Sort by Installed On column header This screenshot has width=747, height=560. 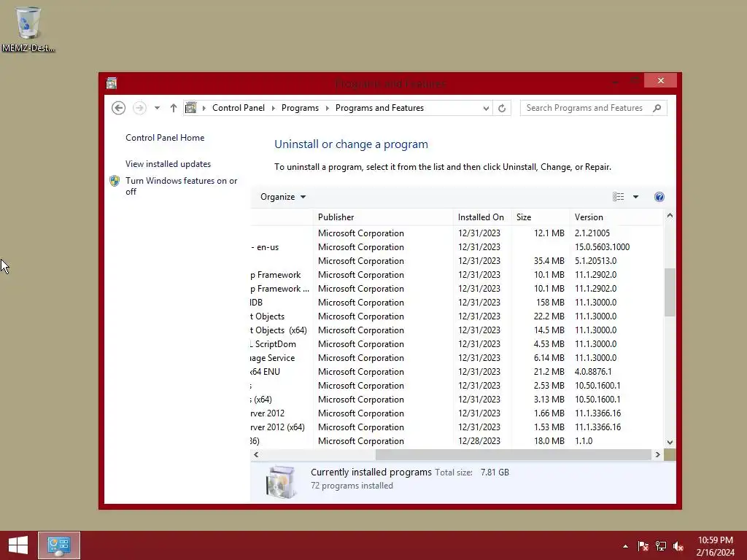482,217
